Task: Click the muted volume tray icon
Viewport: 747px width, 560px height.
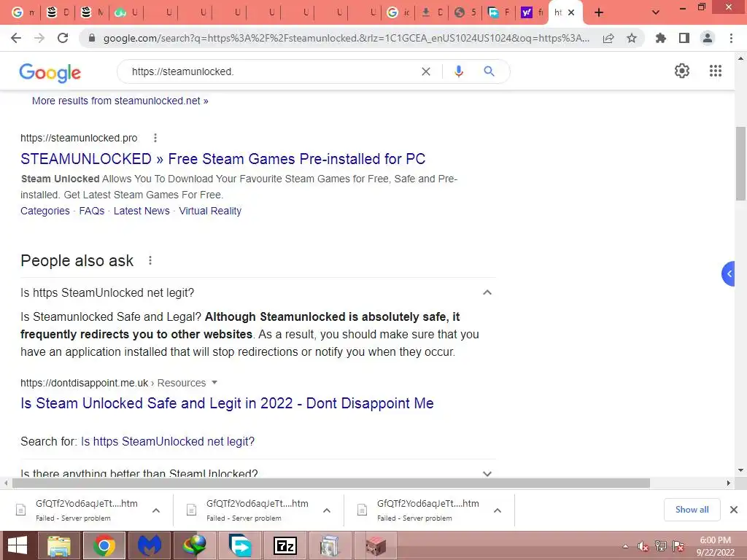Action: pos(643,546)
